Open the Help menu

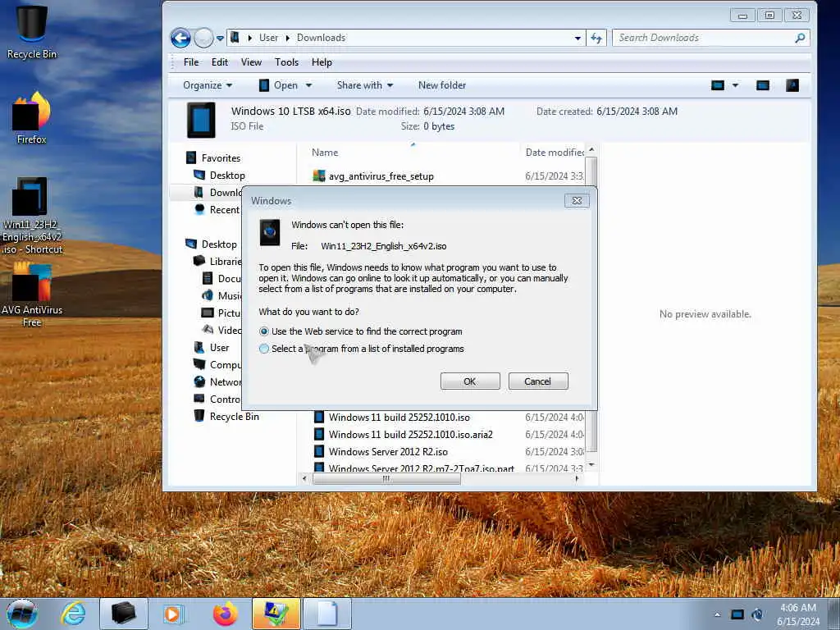point(322,62)
